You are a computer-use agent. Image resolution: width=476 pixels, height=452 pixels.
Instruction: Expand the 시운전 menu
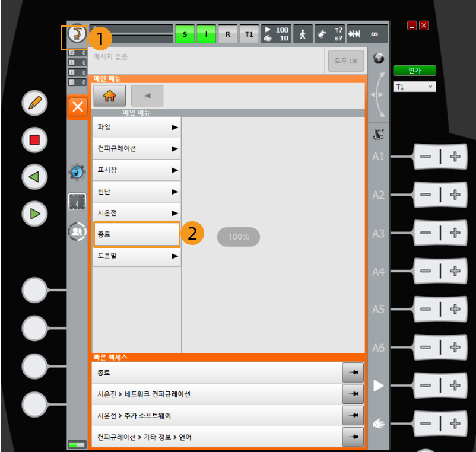tap(137, 213)
